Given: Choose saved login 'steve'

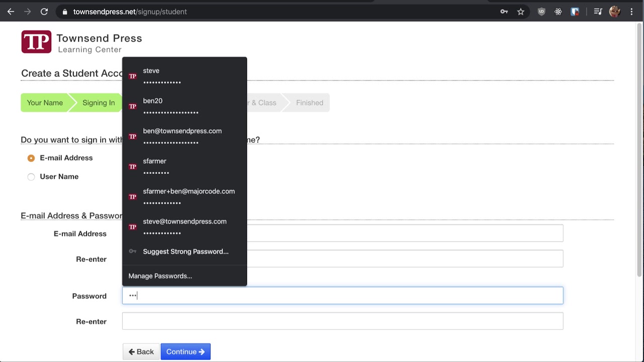Looking at the screenshot, I should click(185, 76).
